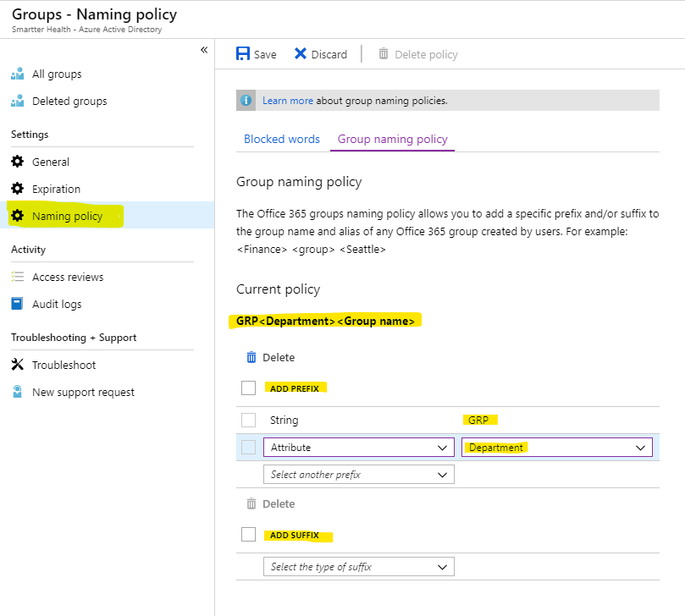Image resolution: width=685 pixels, height=616 pixels.
Task: Click the New support request icon
Action: click(18, 392)
